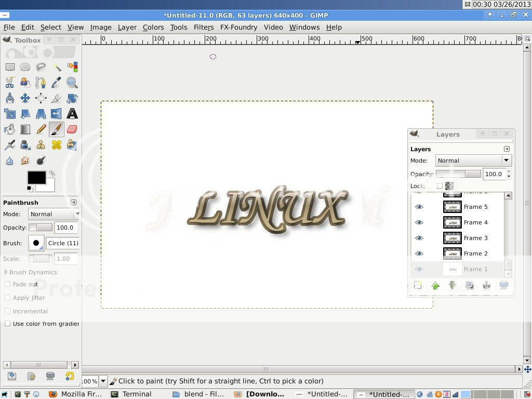532x399 pixels.
Task: Select the Select by Color tool
Action: [72, 67]
